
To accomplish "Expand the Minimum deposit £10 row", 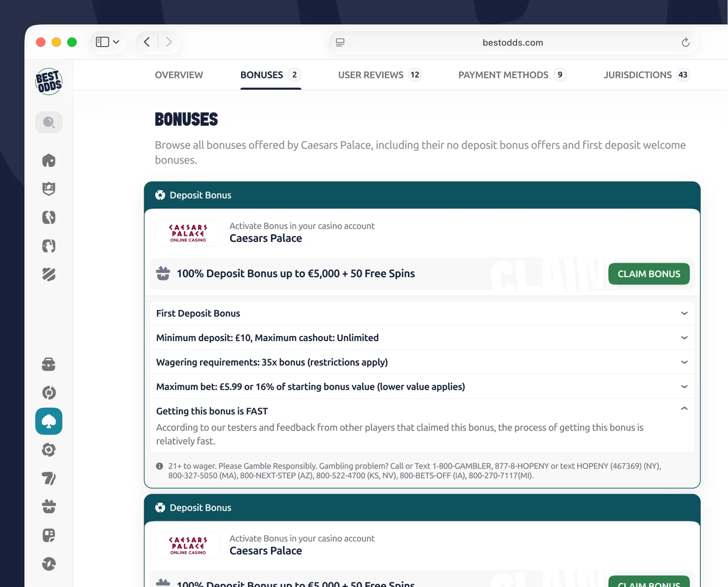I will 422,338.
